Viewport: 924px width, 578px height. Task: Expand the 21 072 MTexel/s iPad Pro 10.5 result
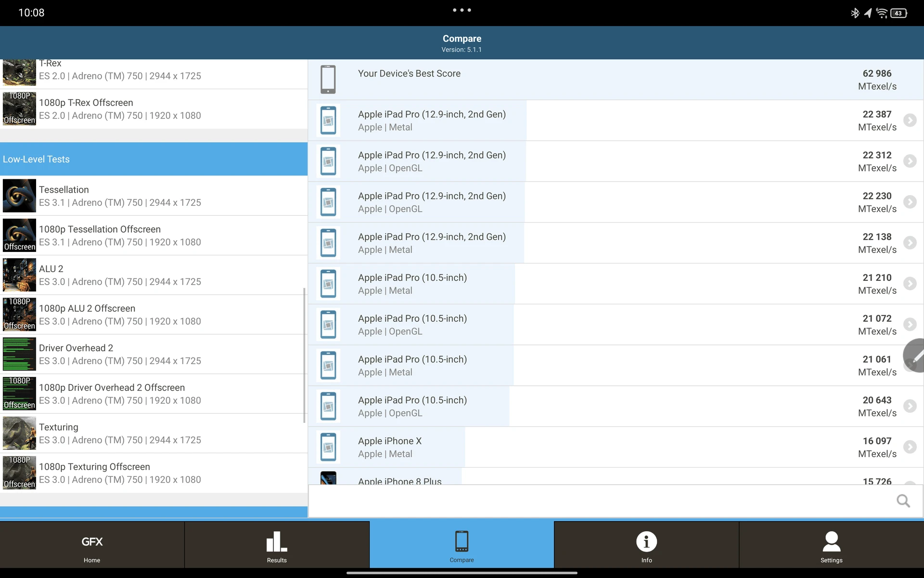click(910, 325)
